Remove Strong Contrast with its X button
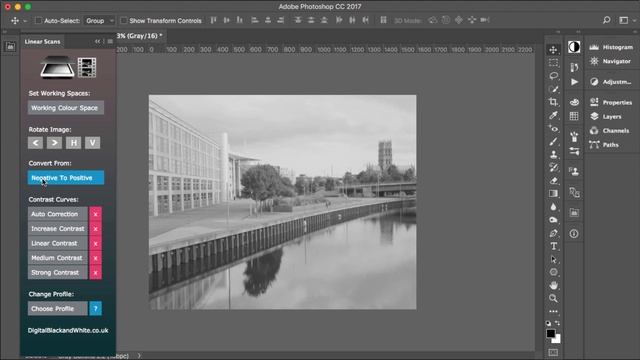Image resolution: width=640 pixels, height=360 pixels. (x=96, y=273)
